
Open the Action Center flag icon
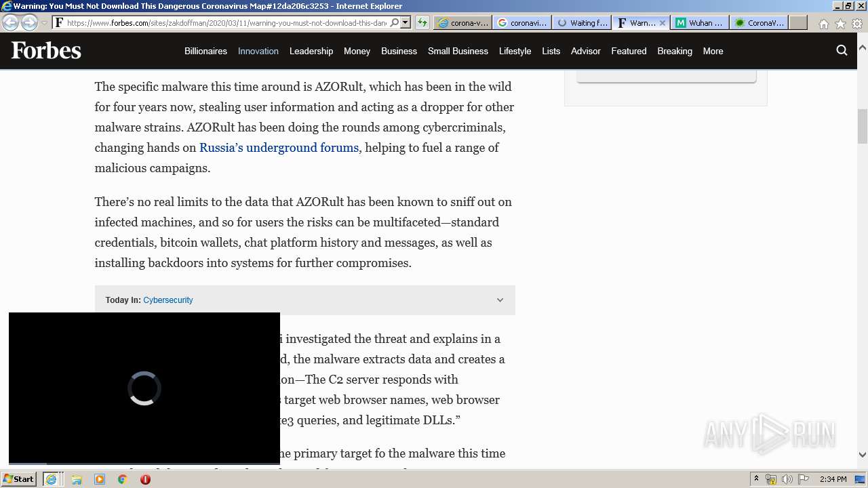click(804, 479)
